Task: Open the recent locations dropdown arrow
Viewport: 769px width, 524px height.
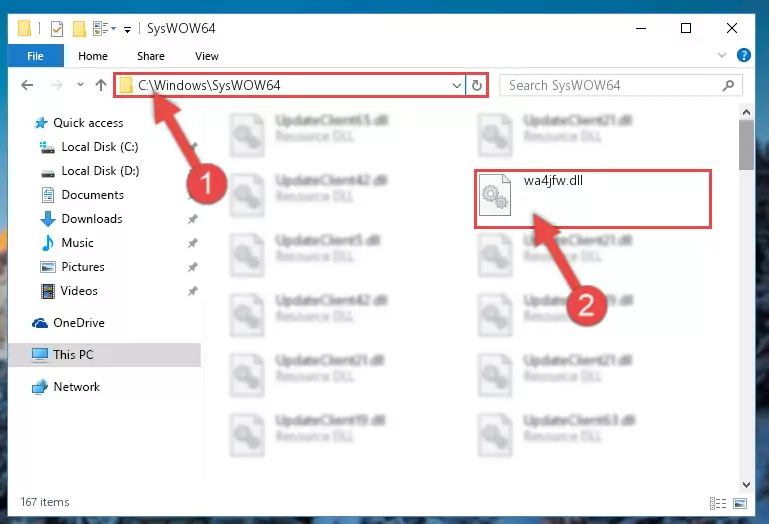Action: [x=80, y=85]
